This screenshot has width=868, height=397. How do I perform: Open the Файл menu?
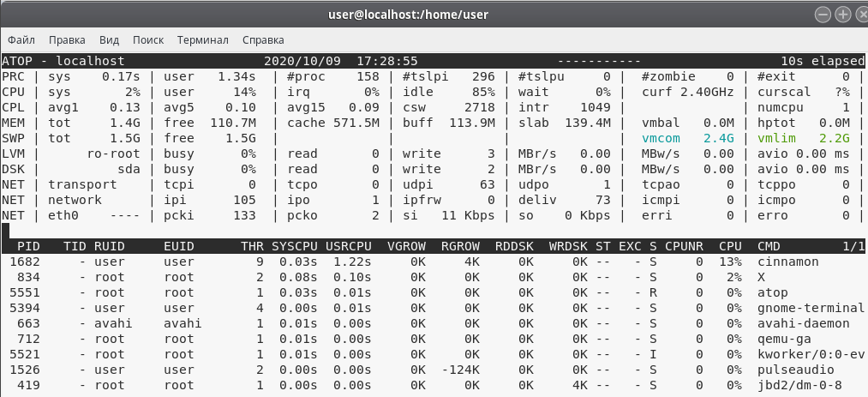click(21, 39)
